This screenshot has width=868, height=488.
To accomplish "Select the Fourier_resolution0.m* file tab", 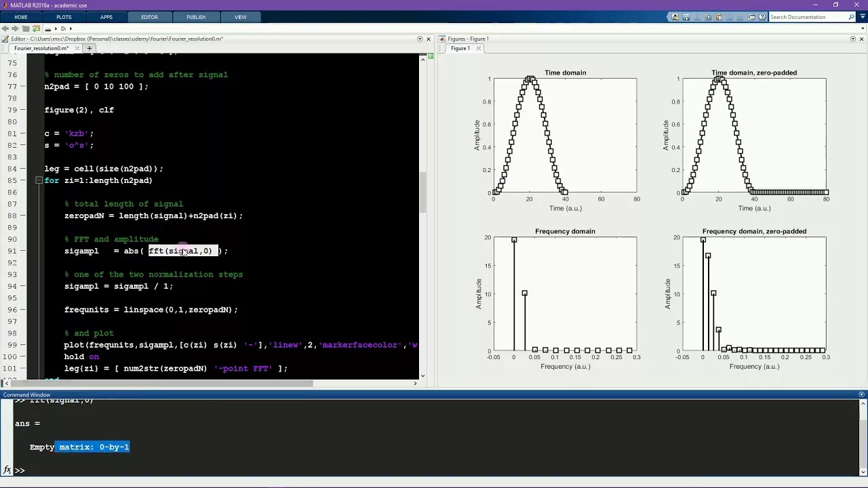I will coord(41,48).
